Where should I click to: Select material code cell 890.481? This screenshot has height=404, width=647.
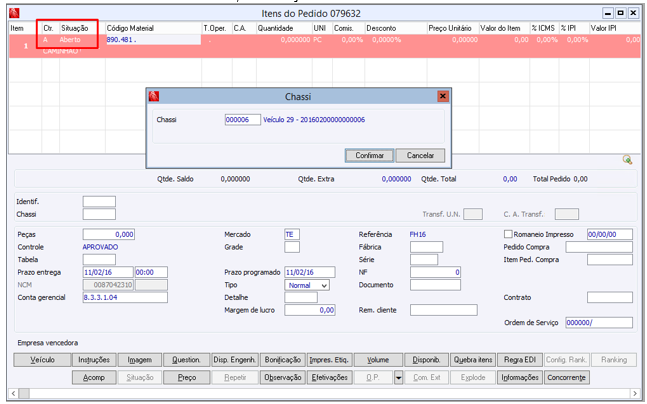[153, 40]
